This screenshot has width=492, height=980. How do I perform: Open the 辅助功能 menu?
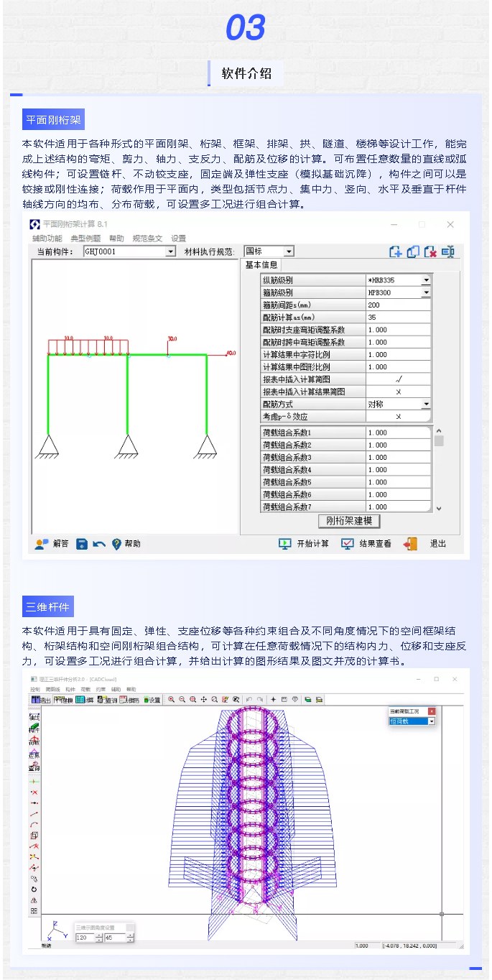pos(47,238)
